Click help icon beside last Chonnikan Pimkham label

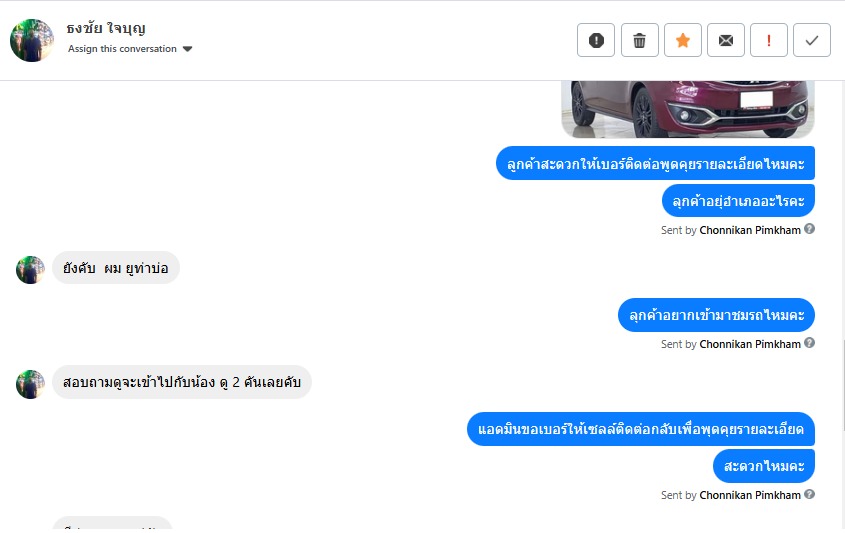[809, 494]
